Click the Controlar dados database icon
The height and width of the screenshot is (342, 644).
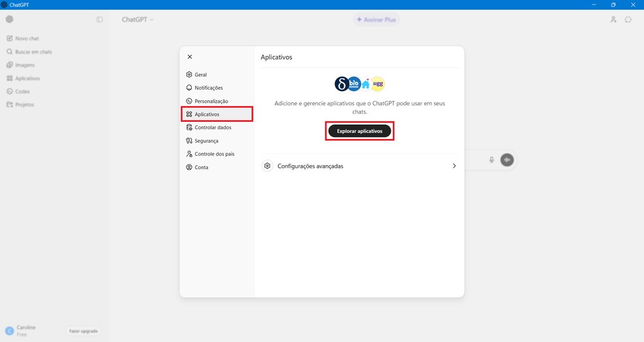pyautogui.click(x=189, y=127)
